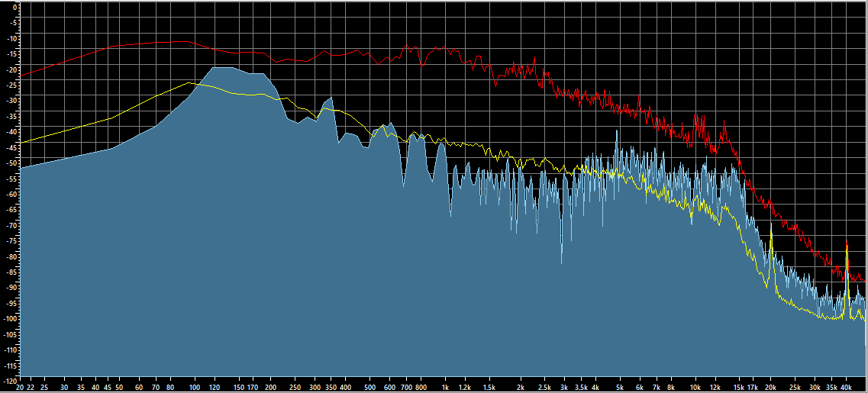Image resolution: width=868 pixels, height=393 pixels.
Task: Click the 15k frequency axis label
Action: pyautogui.click(x=739, y=388)
